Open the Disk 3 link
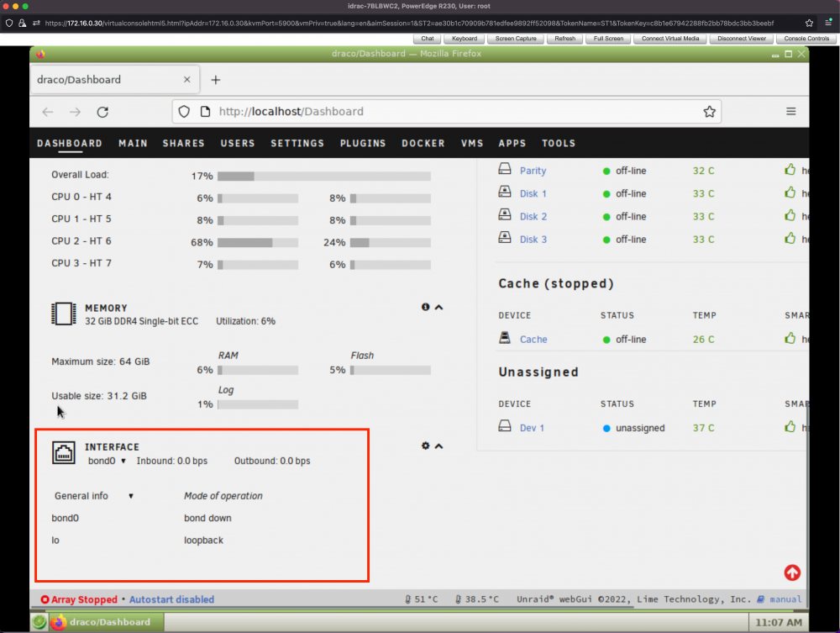This screenshot has width=840, height=633. (x=533, y=240)
